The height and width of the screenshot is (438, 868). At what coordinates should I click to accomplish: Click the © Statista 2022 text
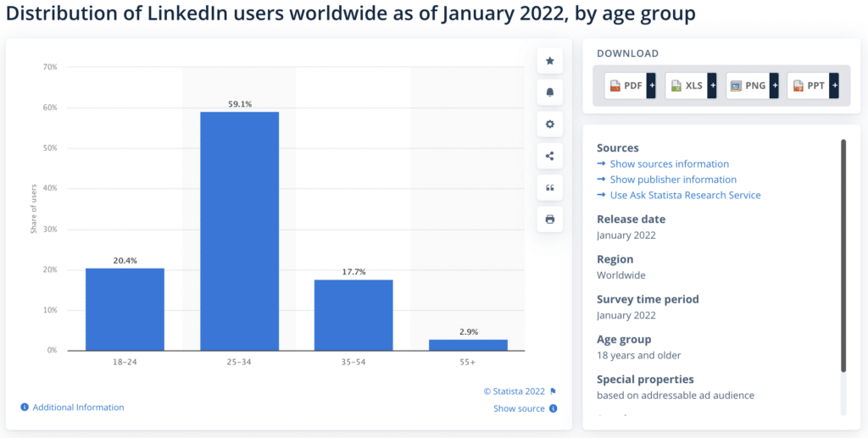pos(515,391)
